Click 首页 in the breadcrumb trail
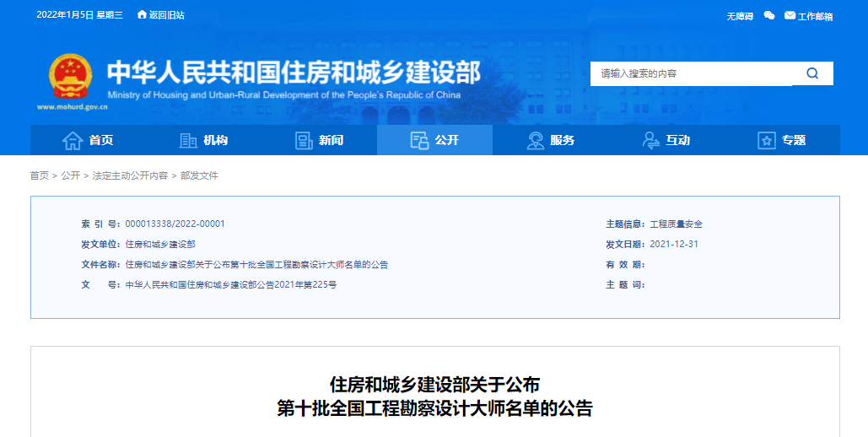The width and height of the screenshot is (868, 437). click(x=40, y=175)
